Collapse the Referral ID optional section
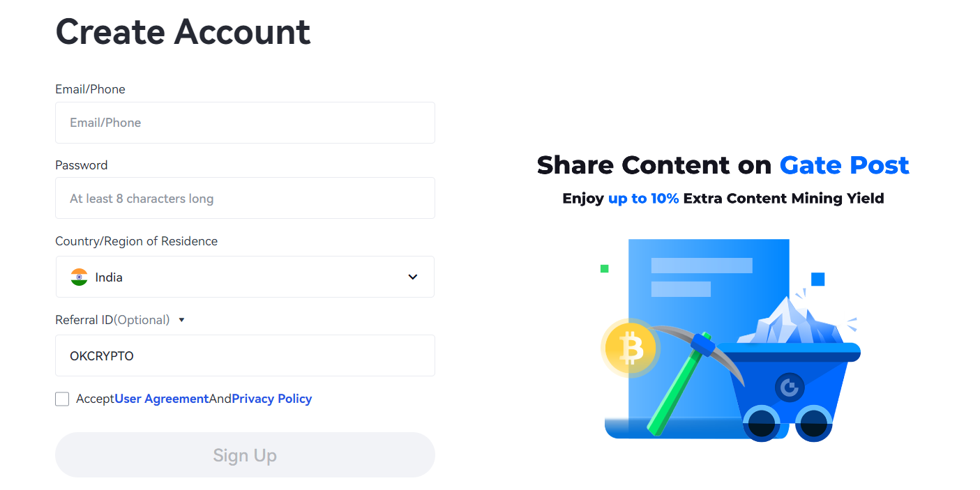The image size is (980, 490). coord(181,319)
